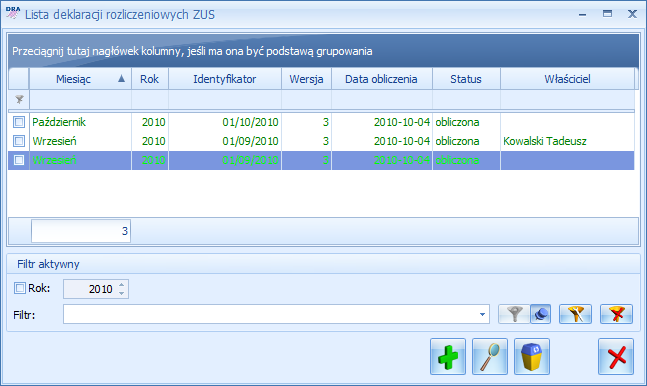Tick checkbox of Wrzesień row with Kowalski Tadeusz
This screenshot has height=386, width=647.
(x=19, y=141)
